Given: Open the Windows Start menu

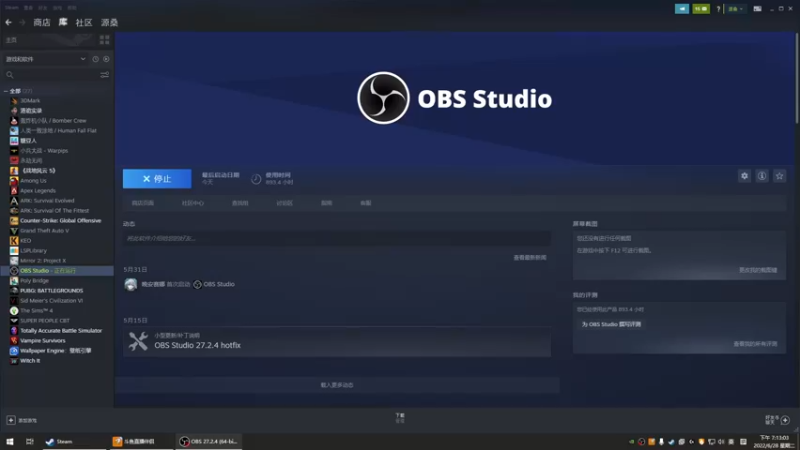Looking at the screenshot, I should 10,441.
